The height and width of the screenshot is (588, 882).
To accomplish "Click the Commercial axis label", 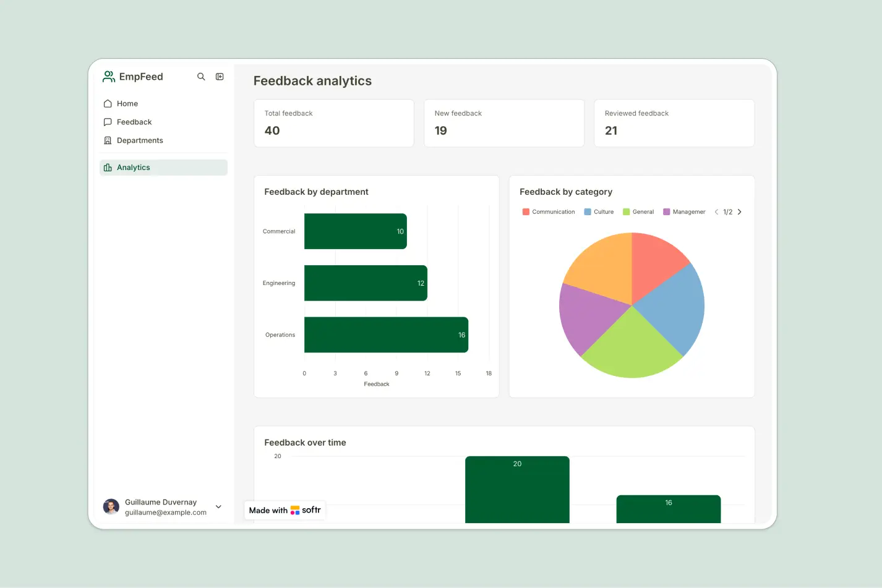I will 279,231.
